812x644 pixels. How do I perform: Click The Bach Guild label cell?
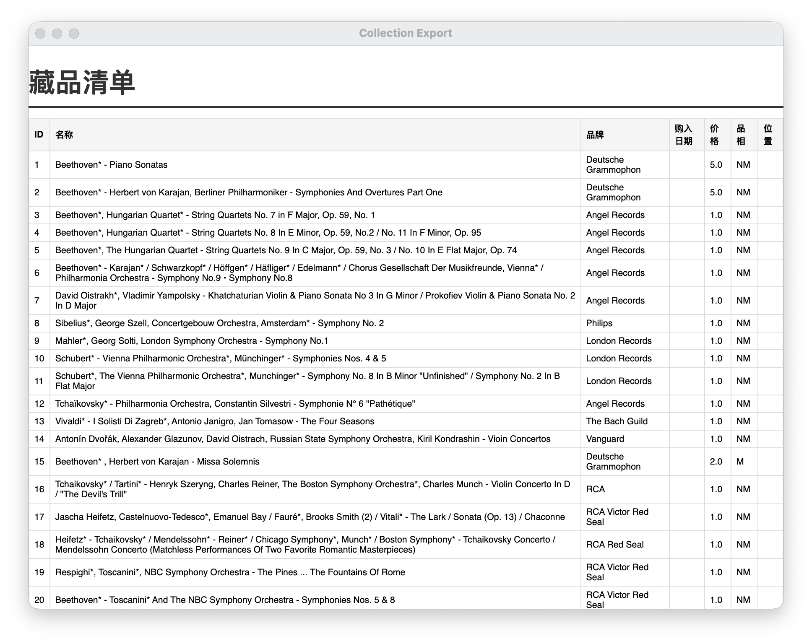click(x=625, y=421)
